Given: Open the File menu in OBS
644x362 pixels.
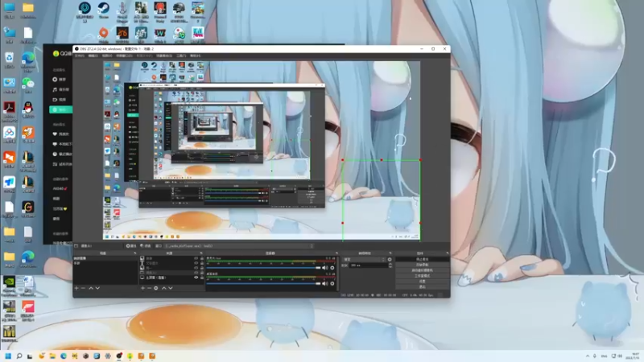Looking at the screenshot, I should (79, 56).
